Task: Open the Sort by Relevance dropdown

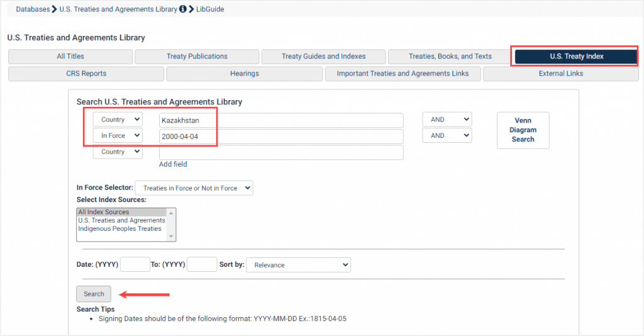Action: (x=298, y=265)
